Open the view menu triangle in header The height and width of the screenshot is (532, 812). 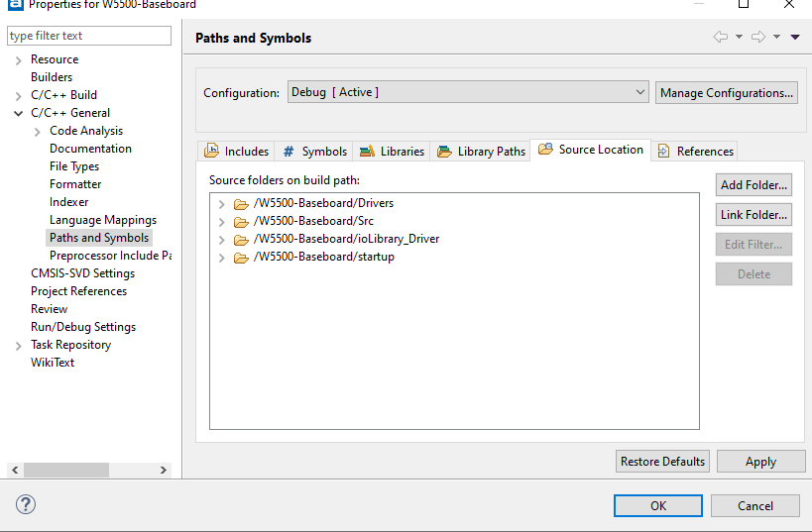pyautogui.click(x=795, y=37)
